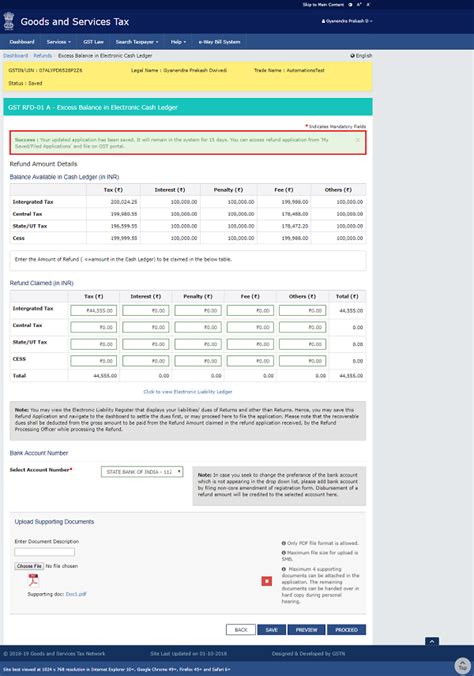Click the CESS refund Interest field

pyautogui.click(x=146, y=361)
